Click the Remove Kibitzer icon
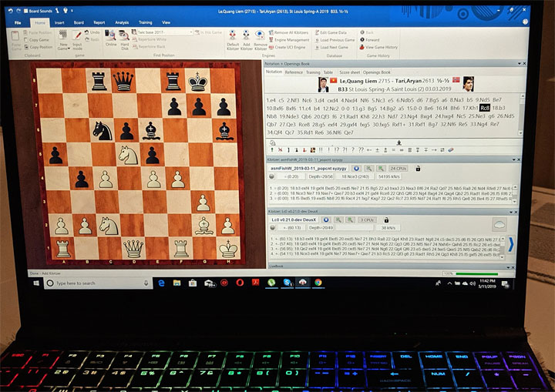Viewport: 555px width, 392px height. [x=261, y=39]
